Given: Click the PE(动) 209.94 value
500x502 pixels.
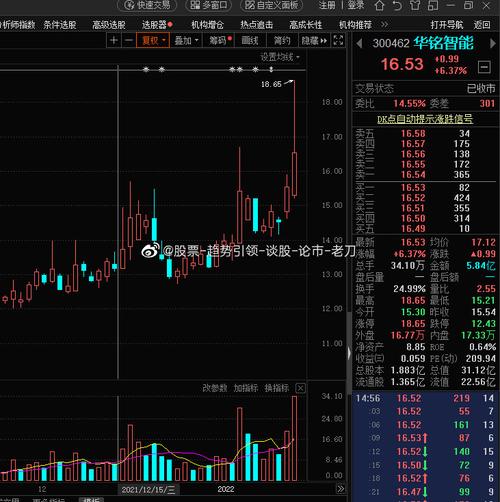Looking at the screenshot, I should coord(481,359).
